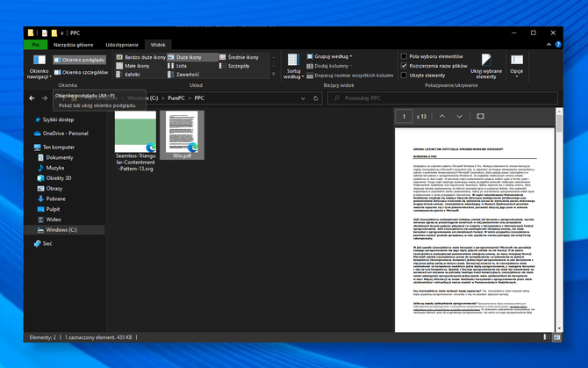The width and height of the screenshot is (588, 368).
Task: Select the Duże ikony layout
Action: point(185,56)
